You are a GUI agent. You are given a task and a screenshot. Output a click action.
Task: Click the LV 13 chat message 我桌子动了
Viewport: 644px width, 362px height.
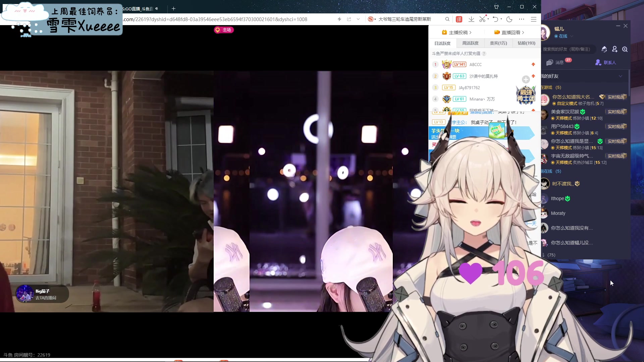tap(474, 122)
